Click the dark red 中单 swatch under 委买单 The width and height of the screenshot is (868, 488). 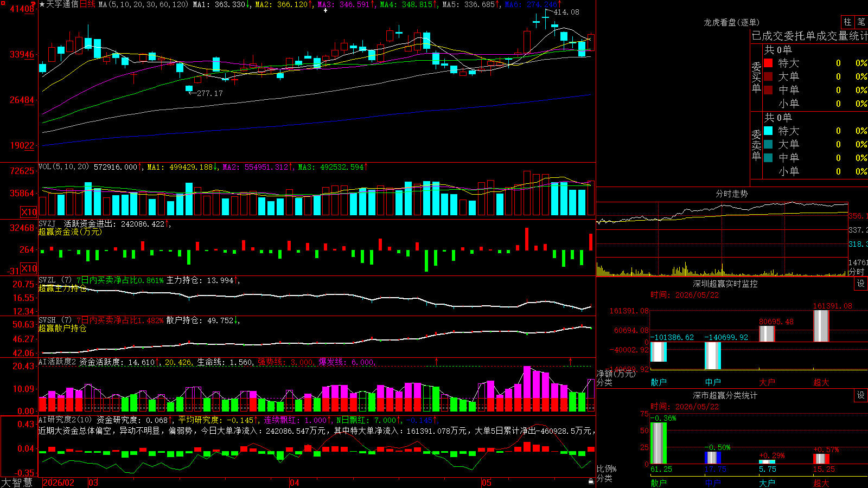768,90
